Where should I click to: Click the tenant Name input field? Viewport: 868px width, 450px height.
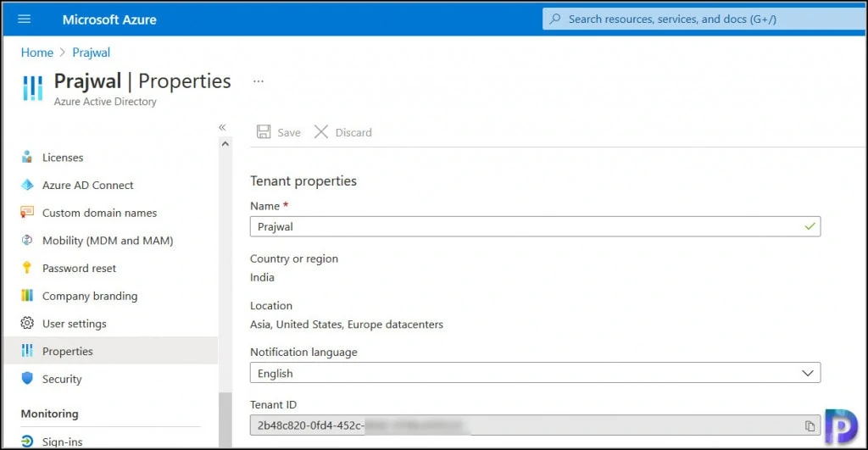(x=536, y=226)
